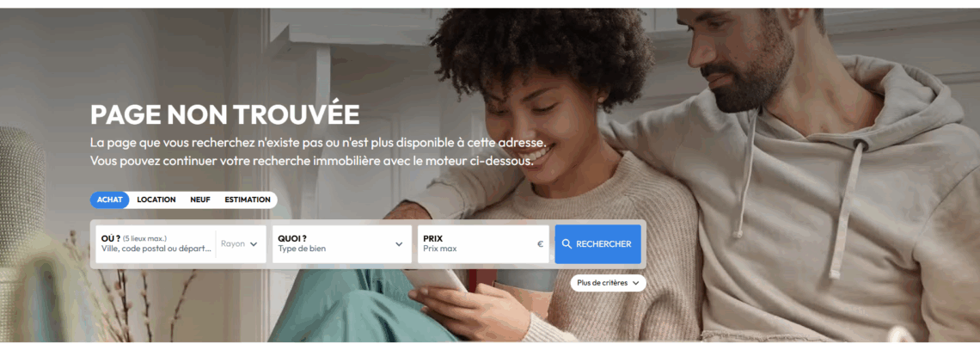Open the ESTIMATION tab

click(x=248, y=200)
